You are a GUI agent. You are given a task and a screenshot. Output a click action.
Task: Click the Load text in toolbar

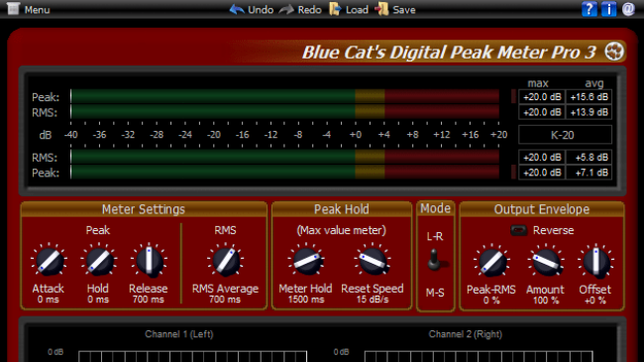357,10
